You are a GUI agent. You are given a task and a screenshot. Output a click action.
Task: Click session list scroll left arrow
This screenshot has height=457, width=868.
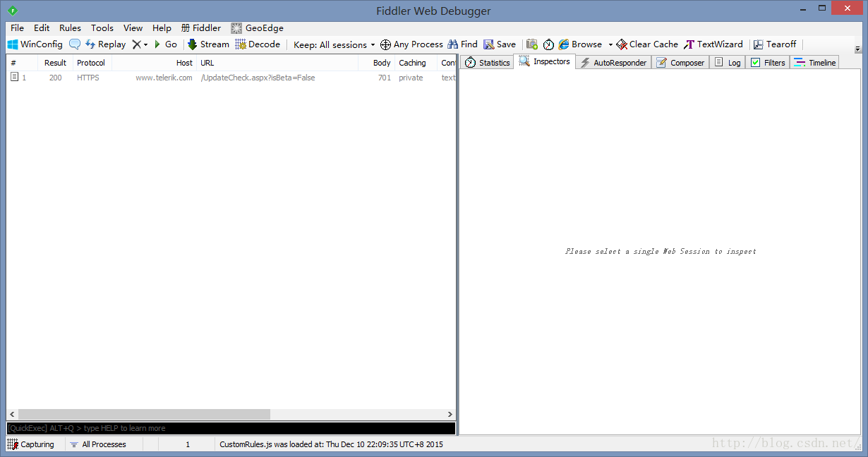pos(12,415)
